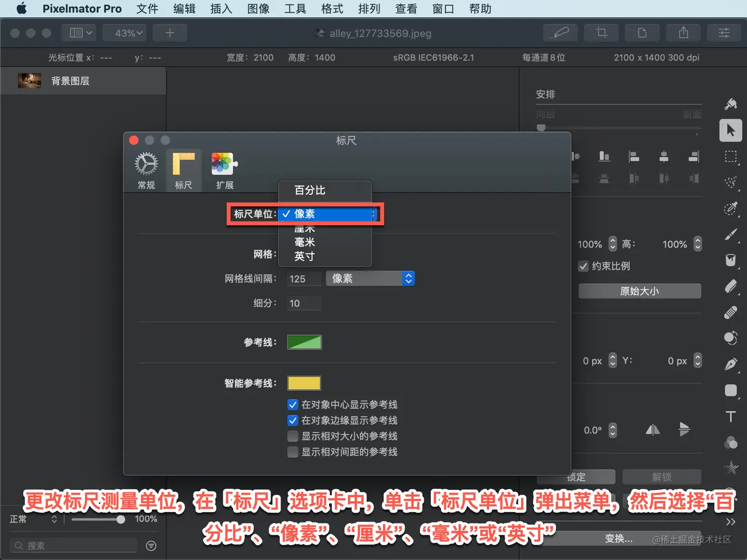
Task: Click grid spacing field 125
Action: (x=304, y=279)
